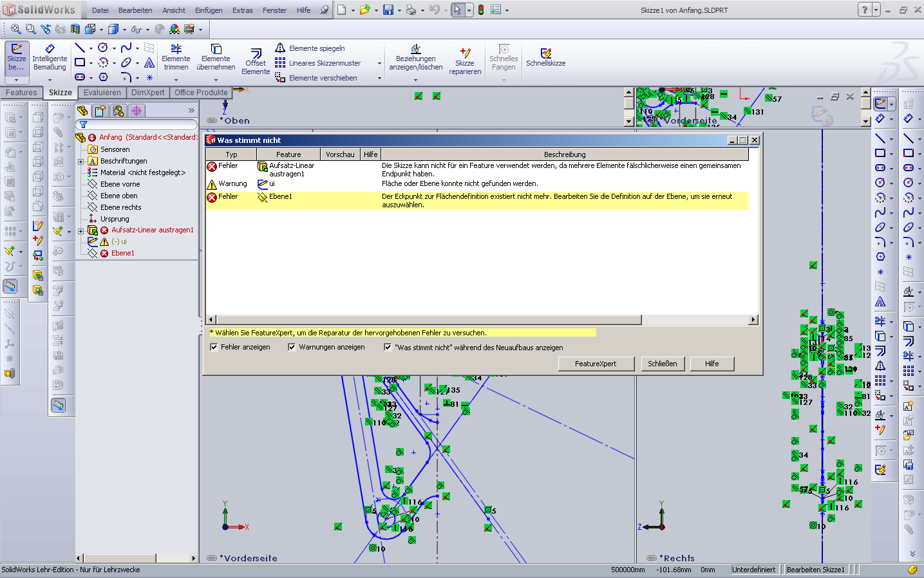The width and height of the screenshot is (924, 578).
Task: Select the Ebene1 error item in tree
Action: (122, 254)
